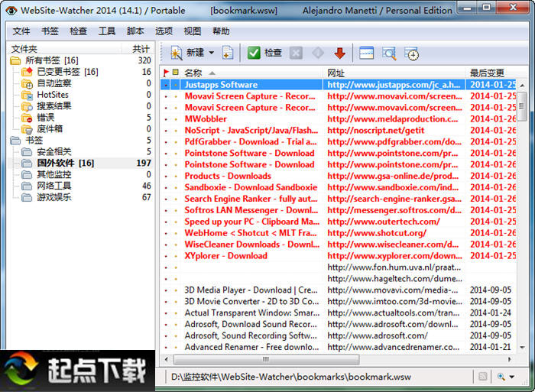Click the vertical scrollbar down arrow
Screen dimensions: 535x392
522,348
